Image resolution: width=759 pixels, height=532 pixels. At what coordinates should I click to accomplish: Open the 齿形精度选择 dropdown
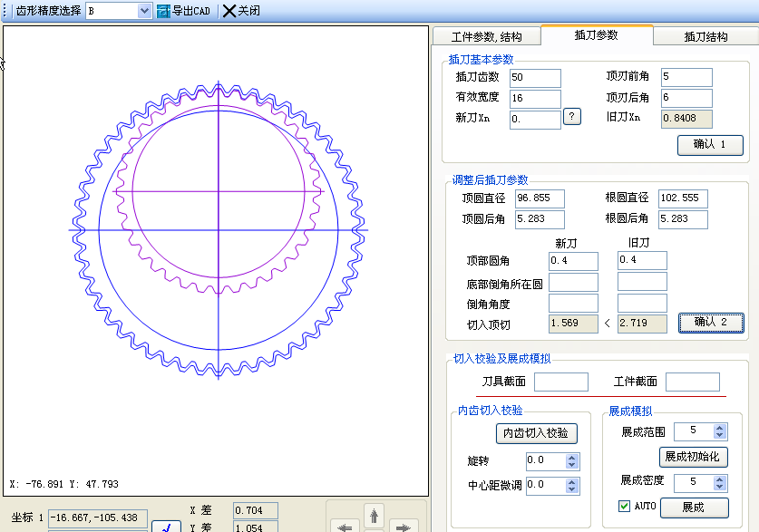pyautogui.click(x=144, y=11)
